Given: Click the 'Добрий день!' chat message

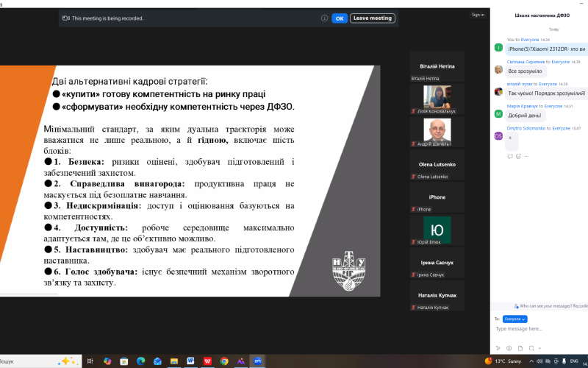Looking at the screenshot, I should tap(525, 116).
